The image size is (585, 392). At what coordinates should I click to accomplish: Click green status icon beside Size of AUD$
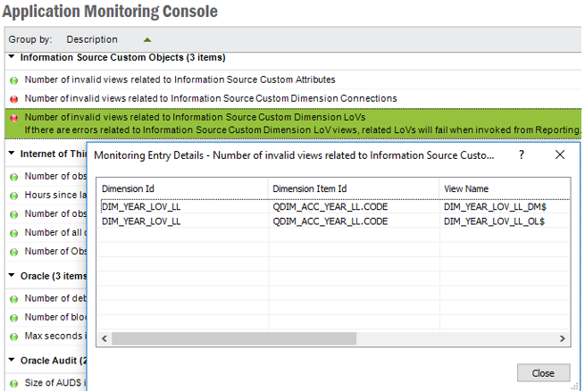[14, 382]
